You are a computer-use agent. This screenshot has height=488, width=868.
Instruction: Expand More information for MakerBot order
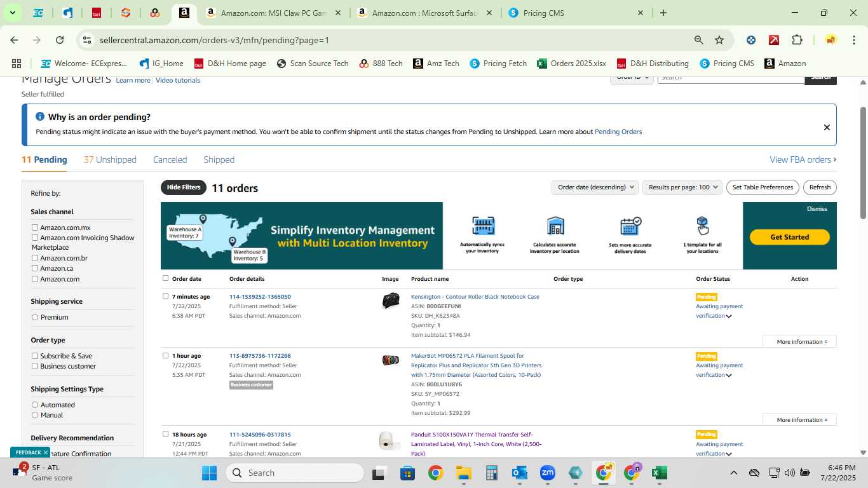800,420
